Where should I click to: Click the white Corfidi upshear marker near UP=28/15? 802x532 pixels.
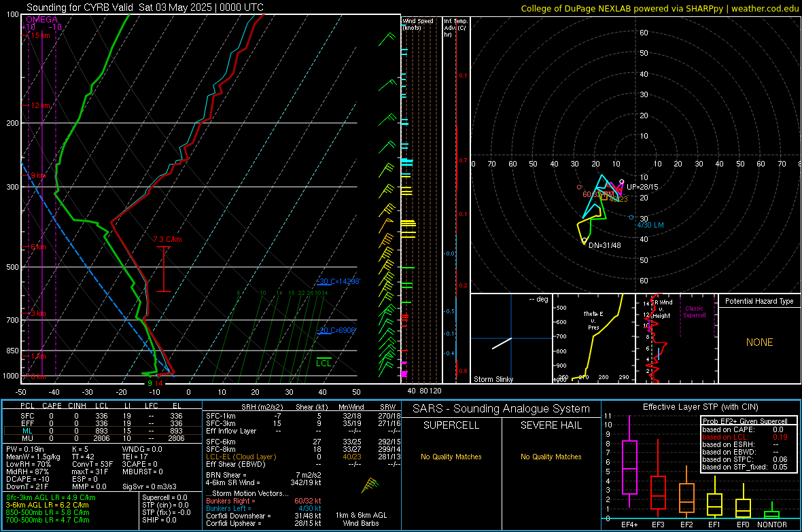point(621,181)
